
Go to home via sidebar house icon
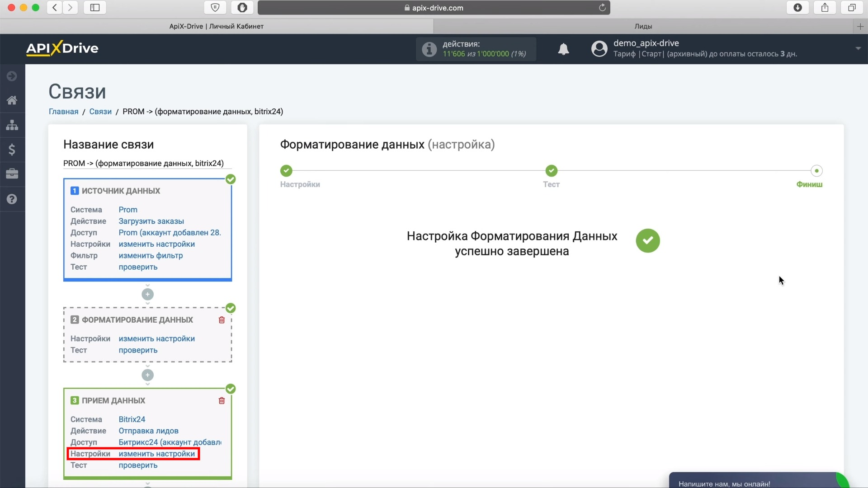12,100
